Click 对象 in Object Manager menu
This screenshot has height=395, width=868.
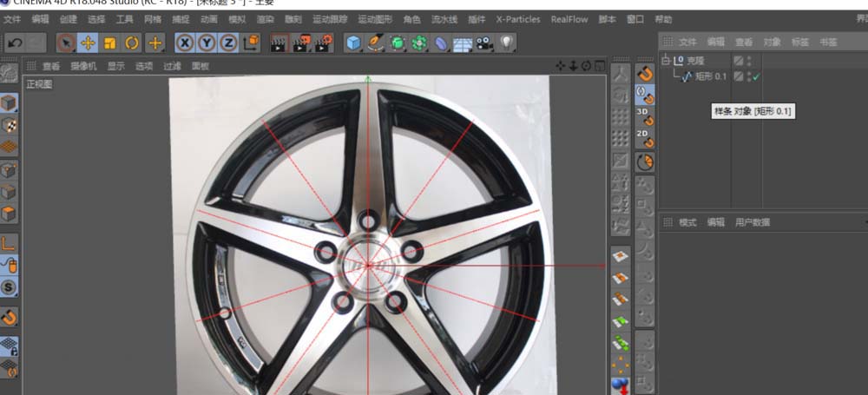pos(772,42)
